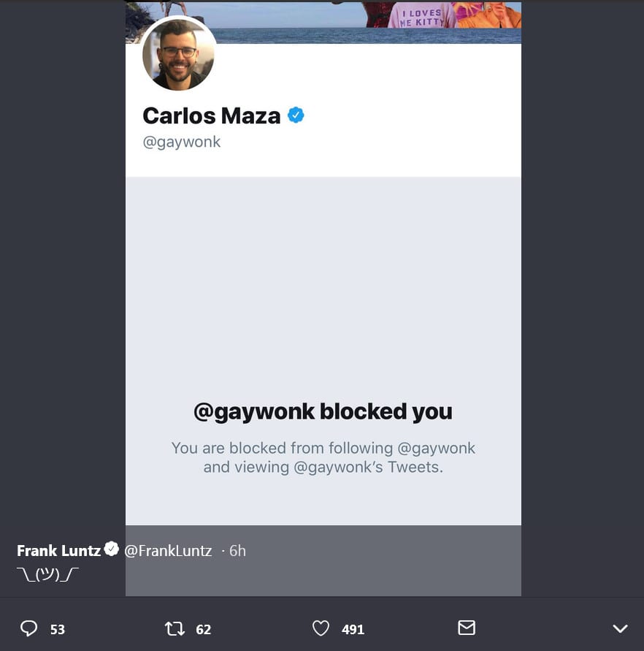Click the reply speech bubble icon
The width and height of the screenshot is (644, 651).
(29, 628)
